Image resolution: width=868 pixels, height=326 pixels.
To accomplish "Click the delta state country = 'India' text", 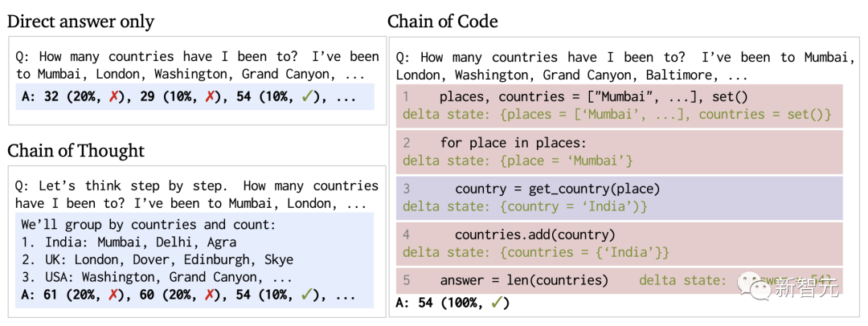I will 525,206.
